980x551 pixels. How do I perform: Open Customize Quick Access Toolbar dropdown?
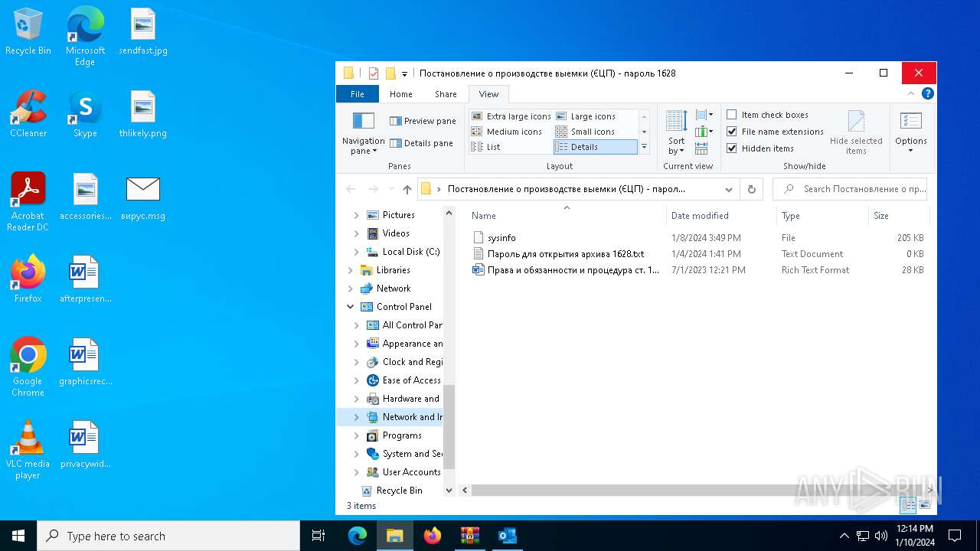pos(405,74)
